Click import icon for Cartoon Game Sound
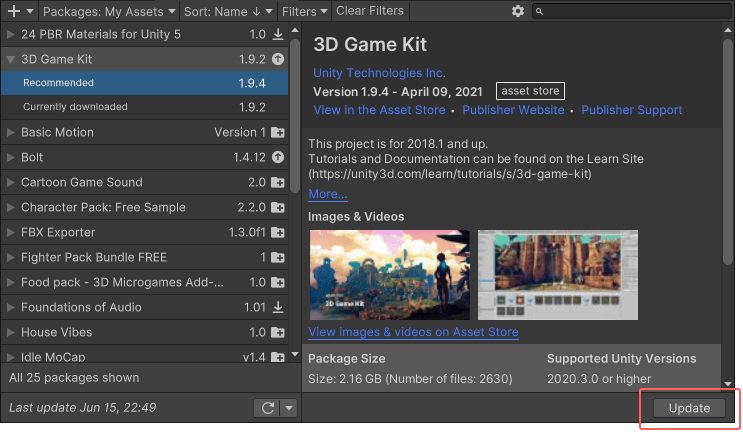The image size is (743, 432). tap(278, 183)
